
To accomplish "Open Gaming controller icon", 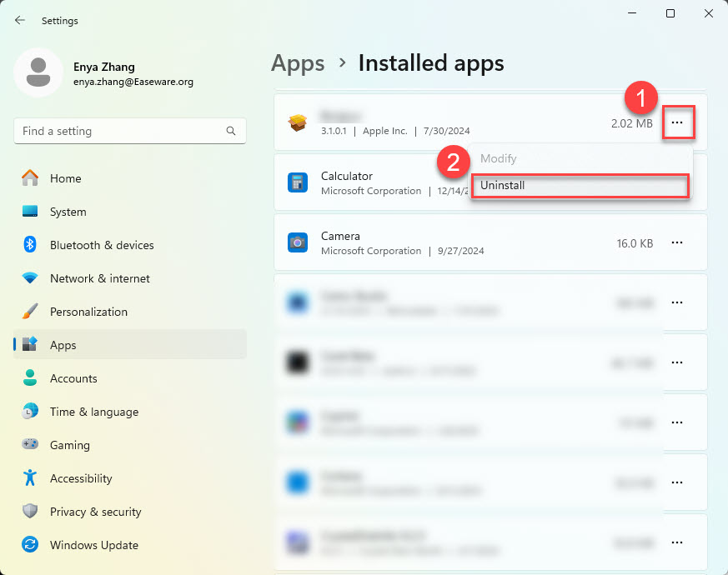I will [31, 445].
